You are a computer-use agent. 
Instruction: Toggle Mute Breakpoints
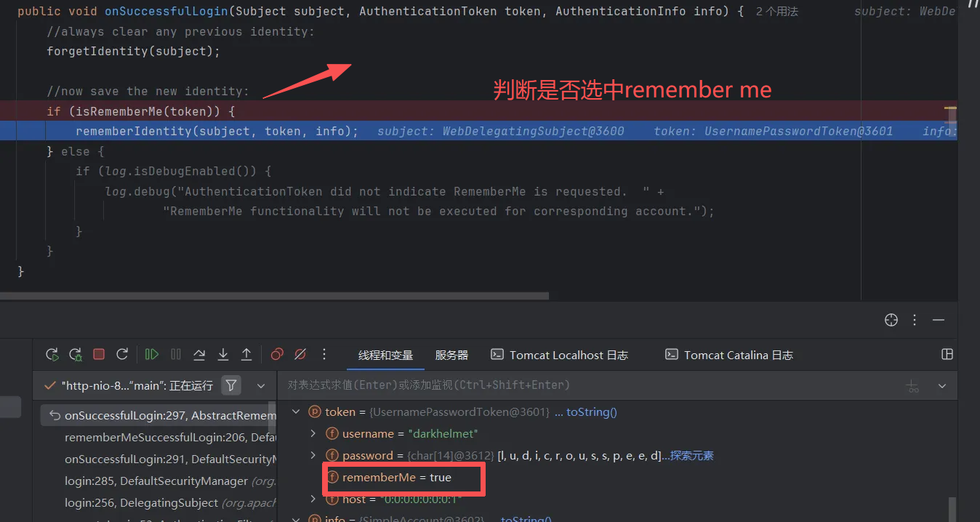[x=300, y=355]
